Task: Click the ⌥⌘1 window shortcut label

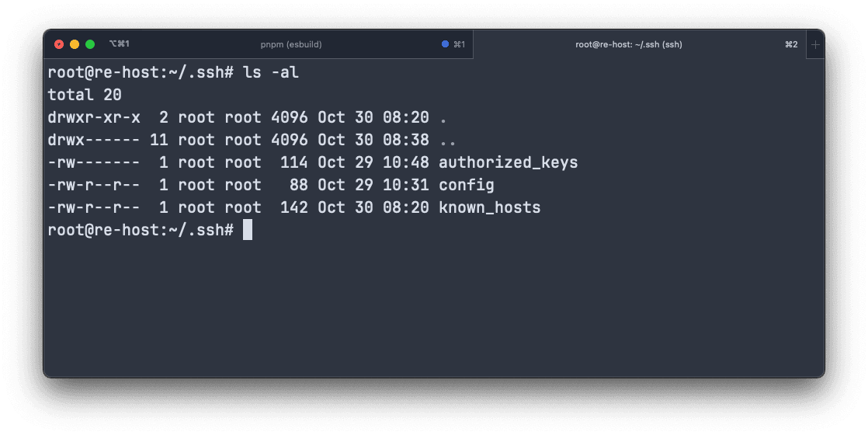Action: click(x=119, y=43)
